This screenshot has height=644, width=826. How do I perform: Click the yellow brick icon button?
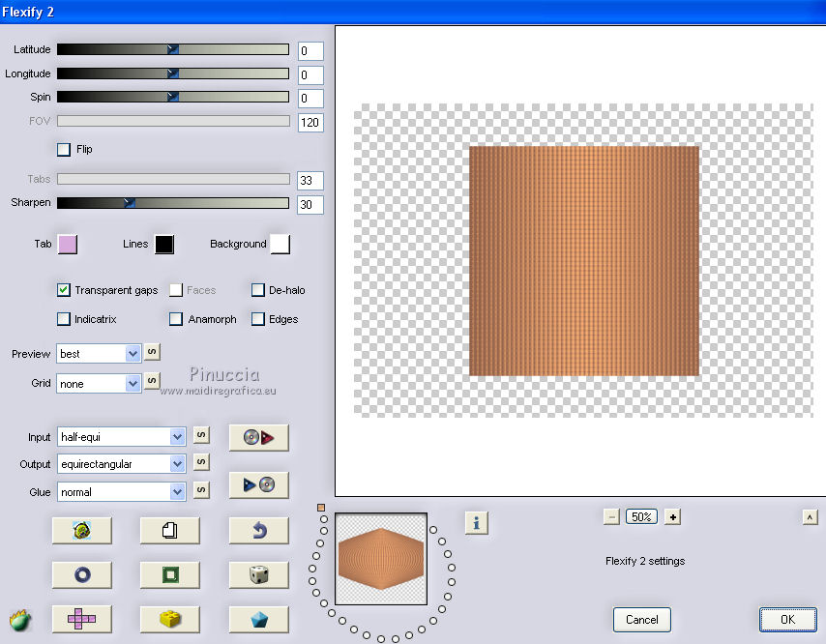pos(169,619)
